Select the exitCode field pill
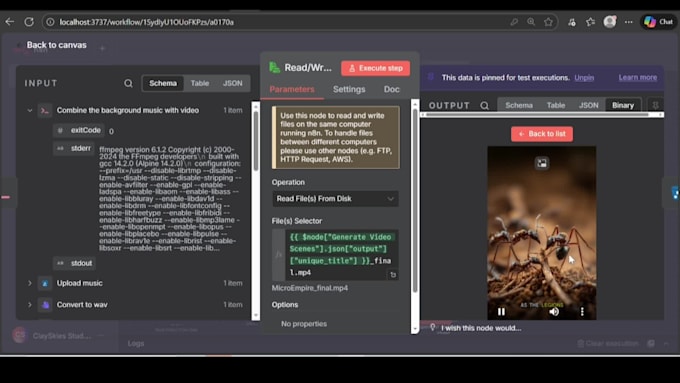 [x=78, y=130]
